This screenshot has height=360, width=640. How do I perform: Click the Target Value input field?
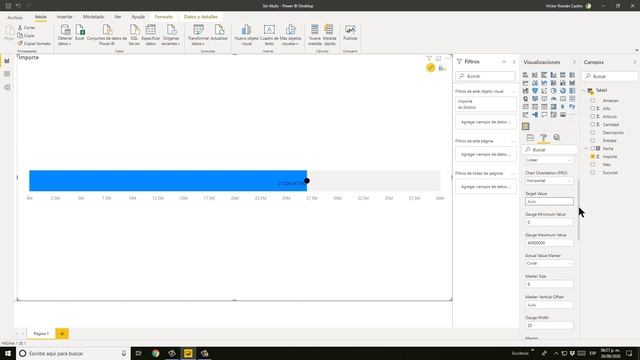coord(549,201)
